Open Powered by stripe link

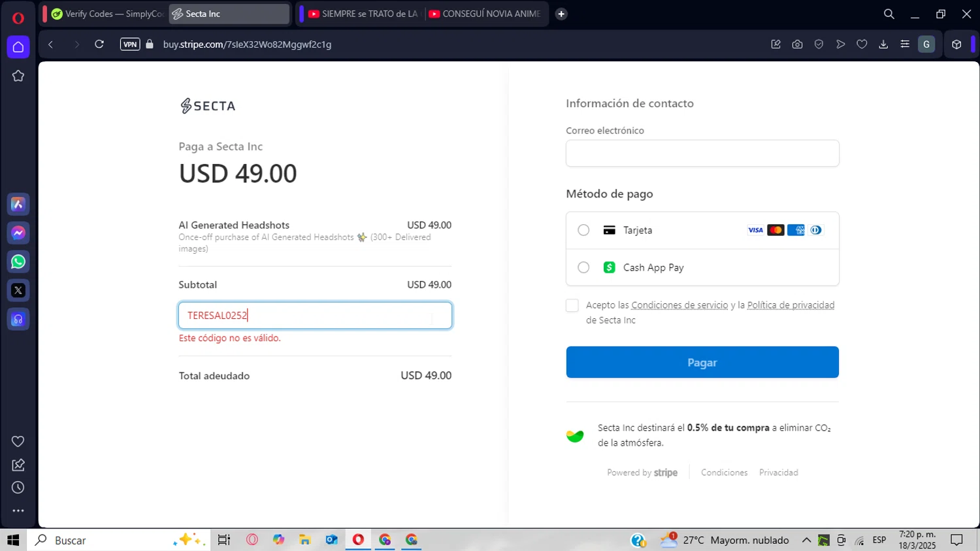pyautogui.click(x=642, y=473)
